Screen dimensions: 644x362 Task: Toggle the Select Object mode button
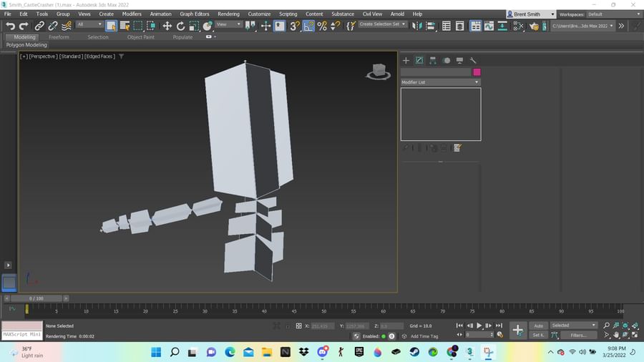coord(111,26)
